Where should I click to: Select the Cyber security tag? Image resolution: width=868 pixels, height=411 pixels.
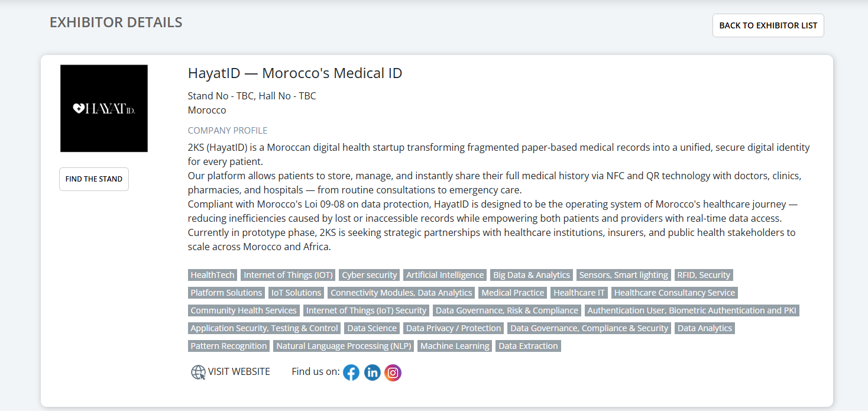click(369, 274)
